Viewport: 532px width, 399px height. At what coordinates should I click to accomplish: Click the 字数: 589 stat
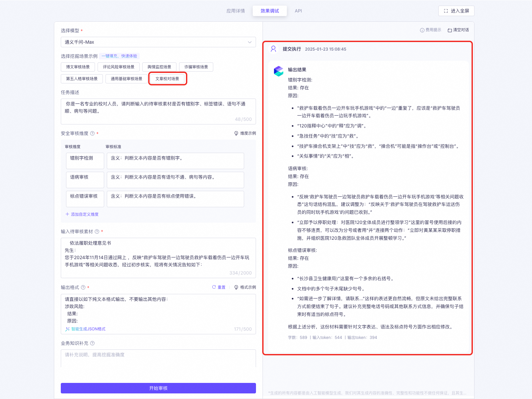[298, 338]
